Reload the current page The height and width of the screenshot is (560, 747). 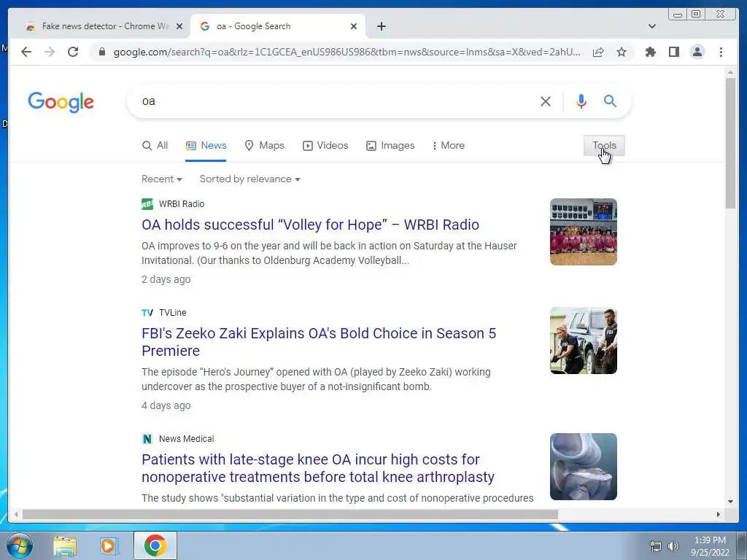click(73, 52)
